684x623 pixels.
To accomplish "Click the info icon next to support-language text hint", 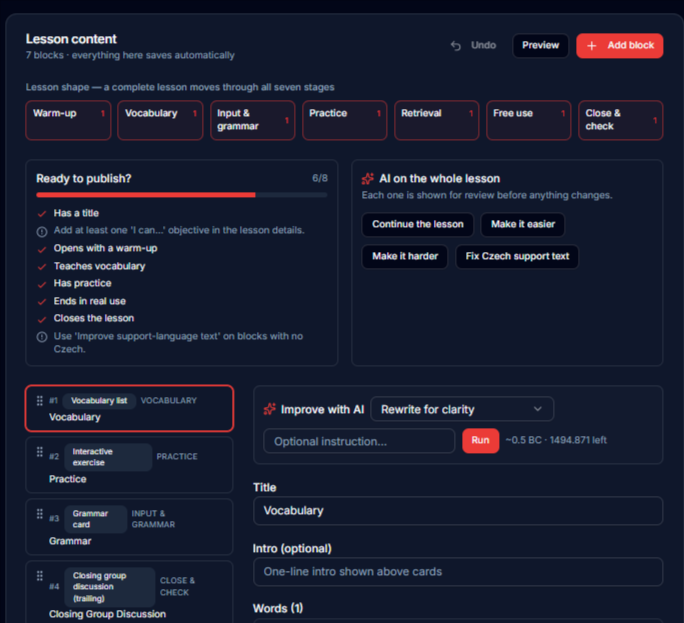I will tap(42, 337).
